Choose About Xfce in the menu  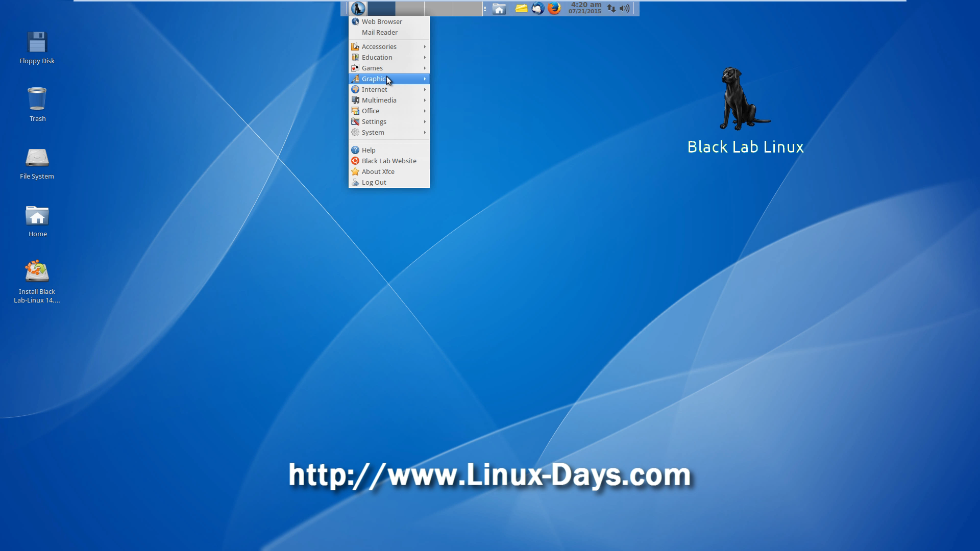coord(389,171)
